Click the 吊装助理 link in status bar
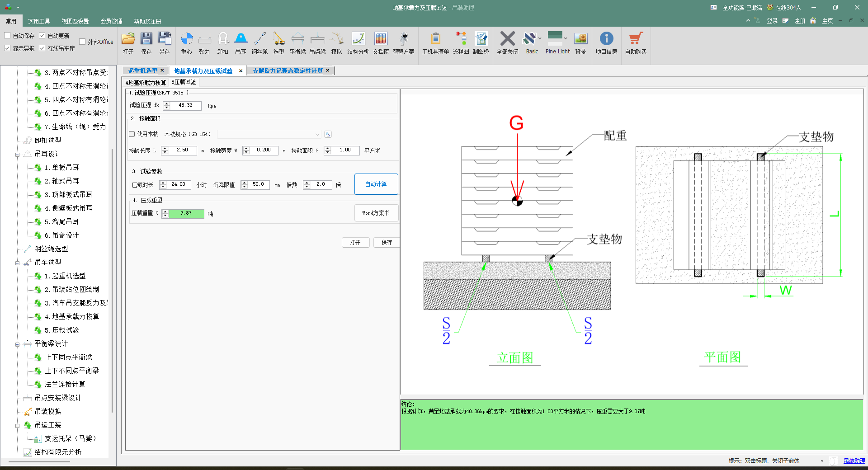Image resolution: width=868 pixels, height=470 pixels. pyautogui.click(x=854, y=461)
